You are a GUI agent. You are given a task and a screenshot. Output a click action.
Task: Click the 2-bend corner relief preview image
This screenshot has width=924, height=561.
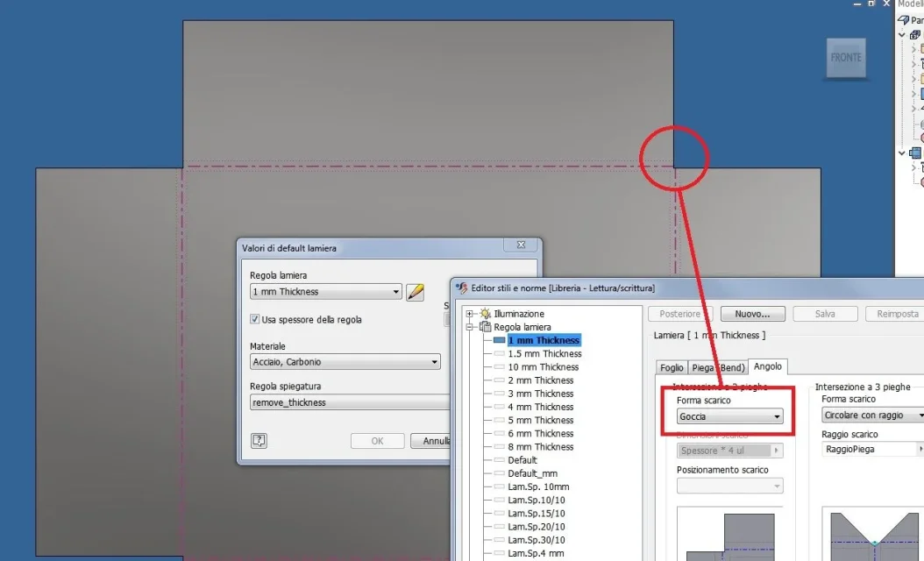click(729, 534)
